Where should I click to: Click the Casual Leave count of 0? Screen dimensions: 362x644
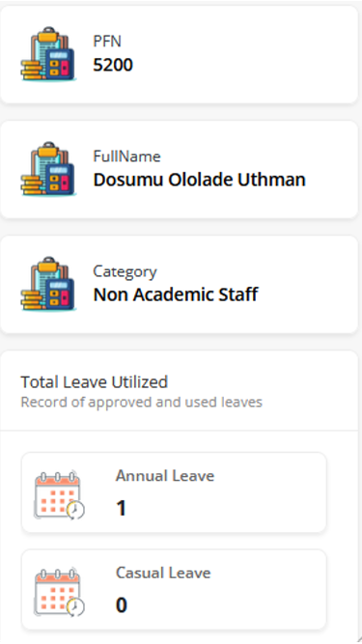122,605
